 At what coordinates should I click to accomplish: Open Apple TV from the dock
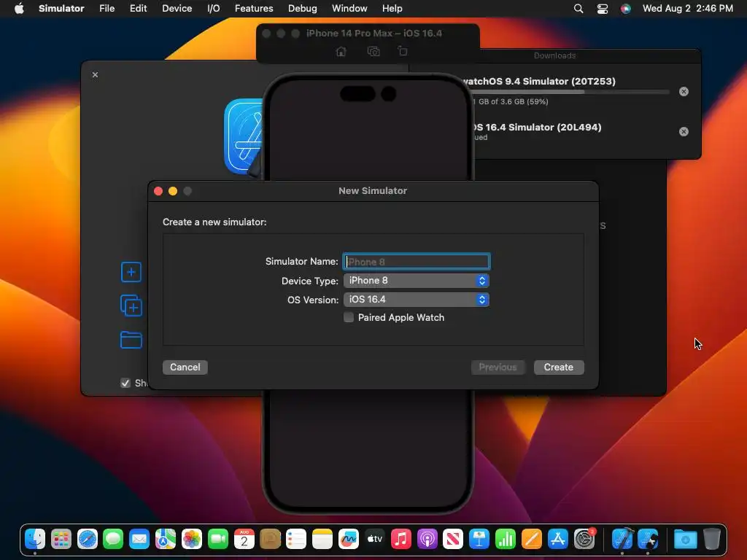pyautogui.click(x=375, y=539)
